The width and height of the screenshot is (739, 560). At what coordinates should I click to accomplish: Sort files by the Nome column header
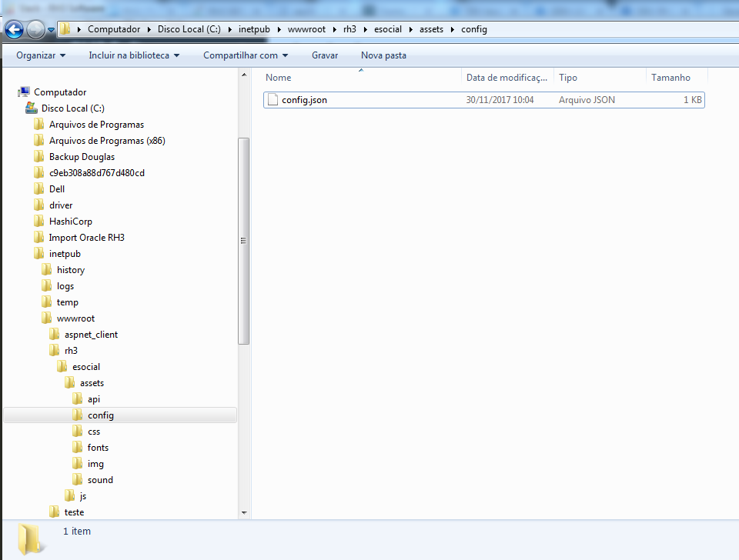(279, 78)
